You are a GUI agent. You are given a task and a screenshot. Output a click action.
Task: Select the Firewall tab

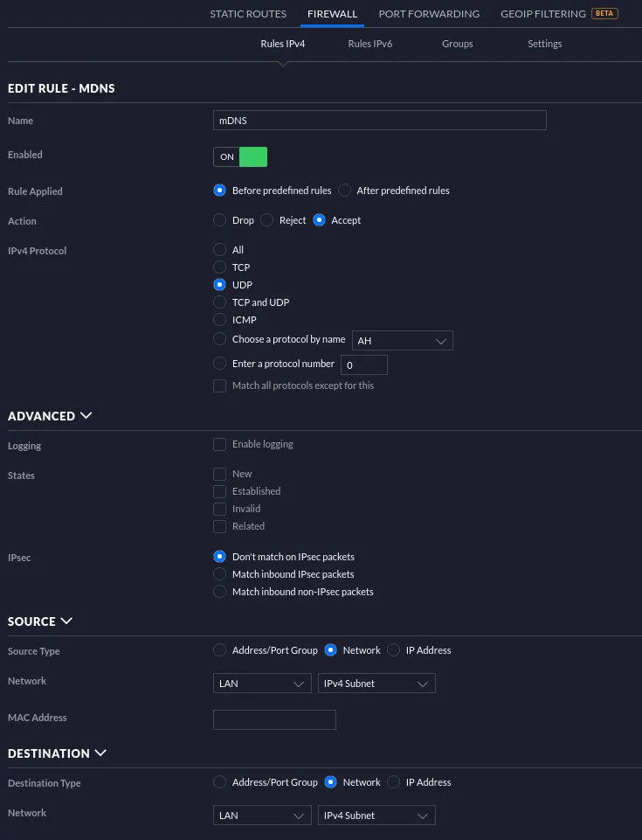point(332,14)
